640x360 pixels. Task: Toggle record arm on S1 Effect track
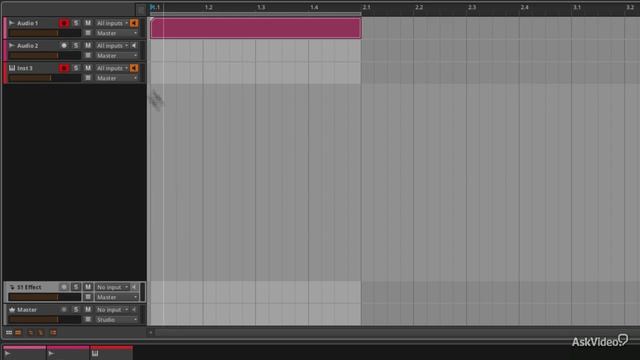pos(64,287)
